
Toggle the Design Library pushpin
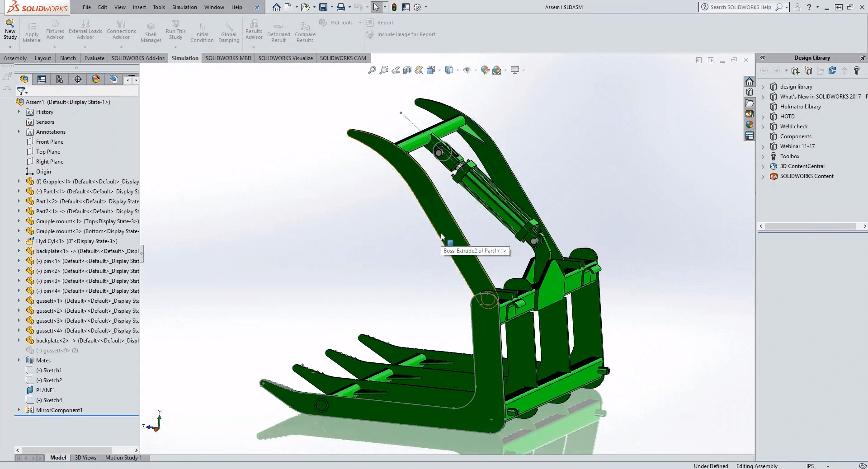pyautogui.click(x=863, y=58)
